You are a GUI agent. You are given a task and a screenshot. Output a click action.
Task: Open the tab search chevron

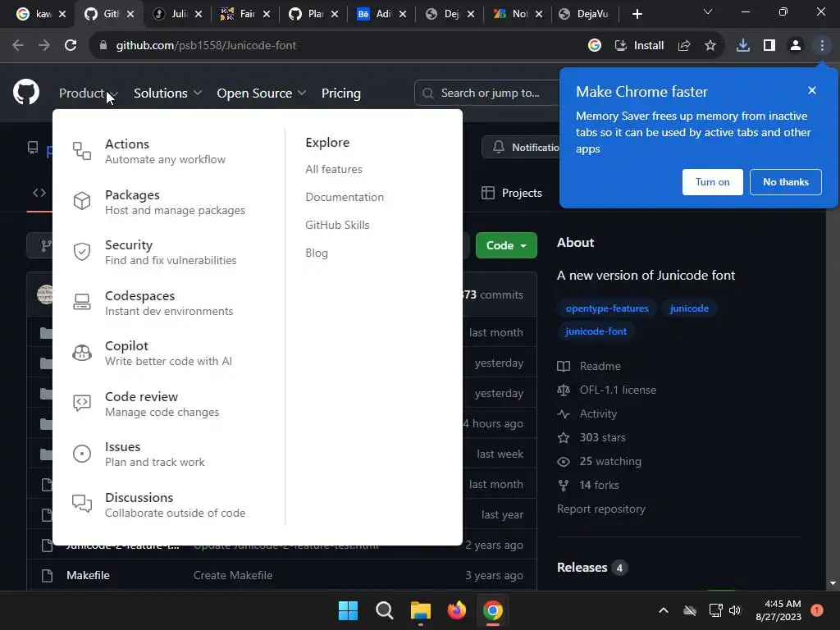pos(708,11)
